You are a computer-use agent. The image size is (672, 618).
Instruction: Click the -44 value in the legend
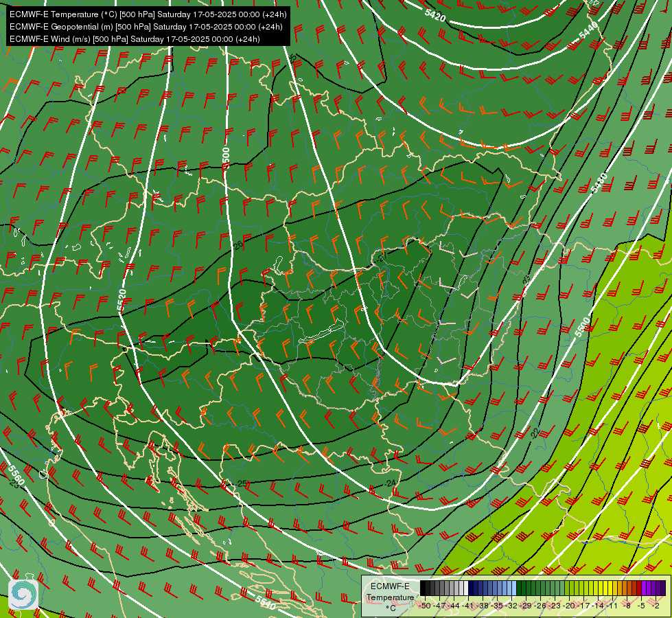[454, 606]
